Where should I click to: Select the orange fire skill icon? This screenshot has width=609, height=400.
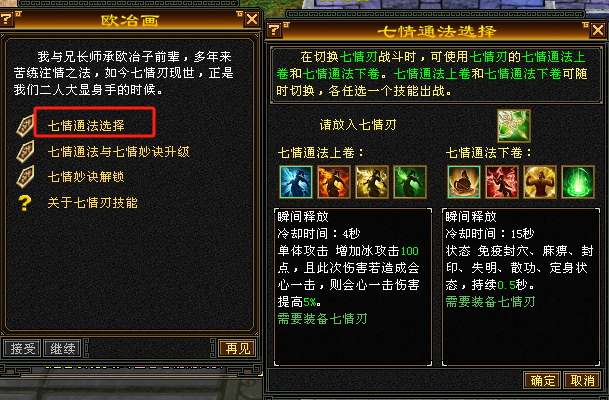point(334,182)
